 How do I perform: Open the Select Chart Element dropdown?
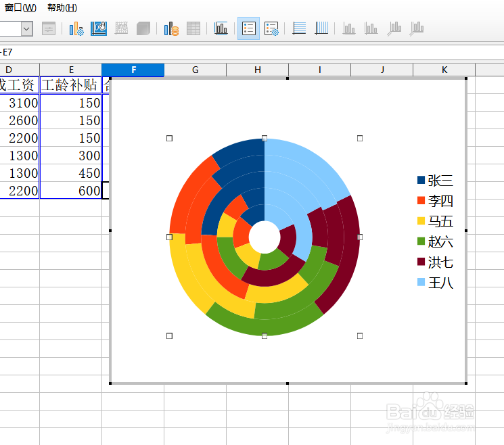26,29
